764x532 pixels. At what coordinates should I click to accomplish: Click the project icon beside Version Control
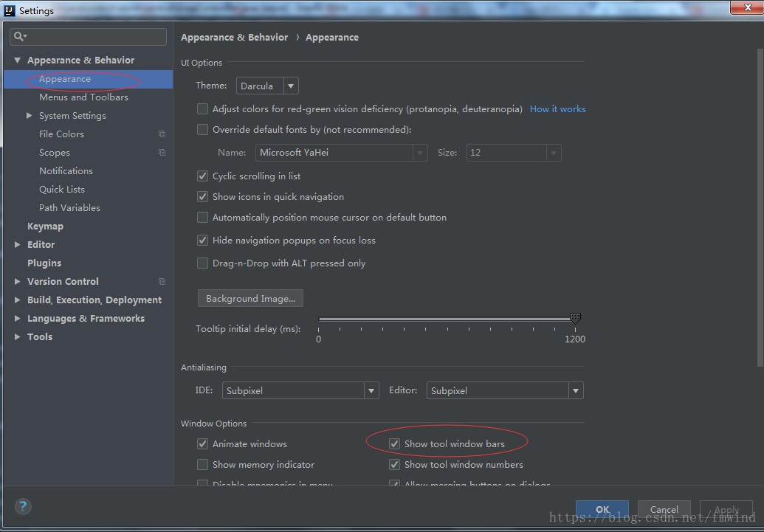162,282
